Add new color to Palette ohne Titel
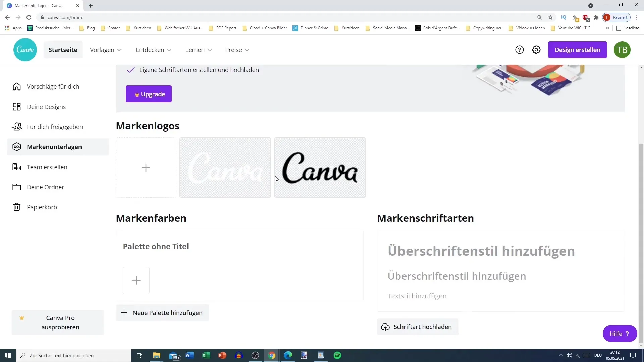Screen dimensions: 644x362 tap(136, 280)
